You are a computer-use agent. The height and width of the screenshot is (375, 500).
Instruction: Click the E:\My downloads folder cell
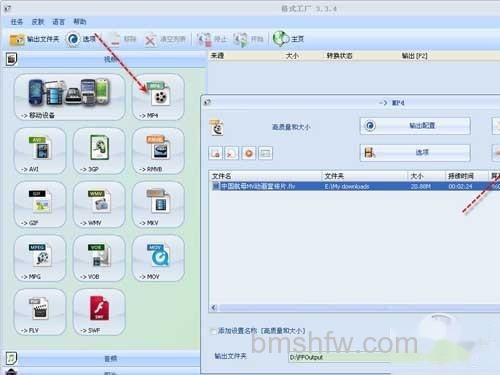point(347,186)
